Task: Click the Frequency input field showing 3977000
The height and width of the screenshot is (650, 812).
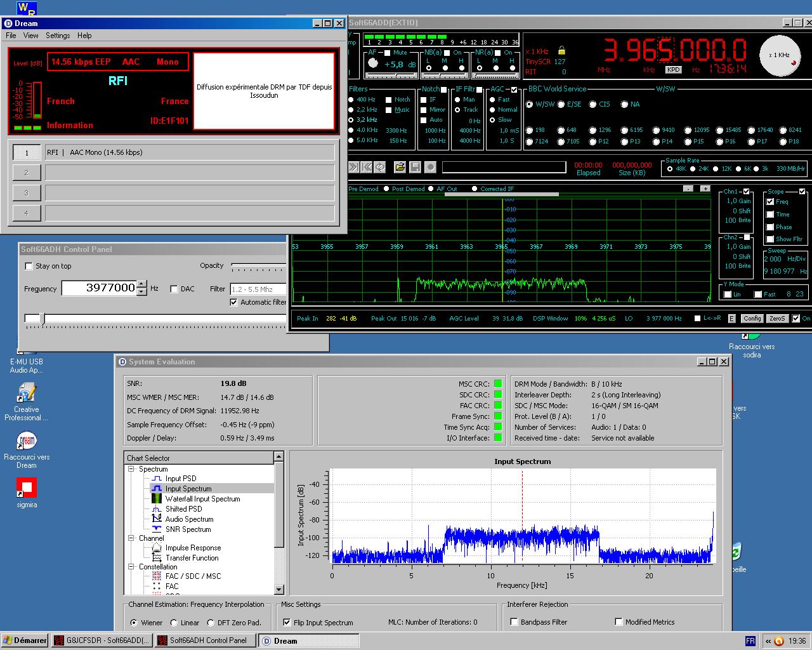Action: click(99, 288)
